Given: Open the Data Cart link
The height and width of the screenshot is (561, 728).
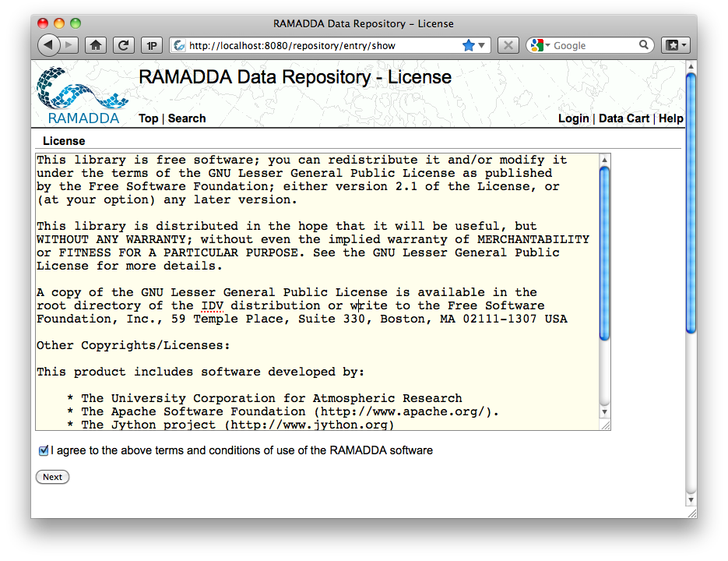Looking at the screenshot, I should (624, 118).
